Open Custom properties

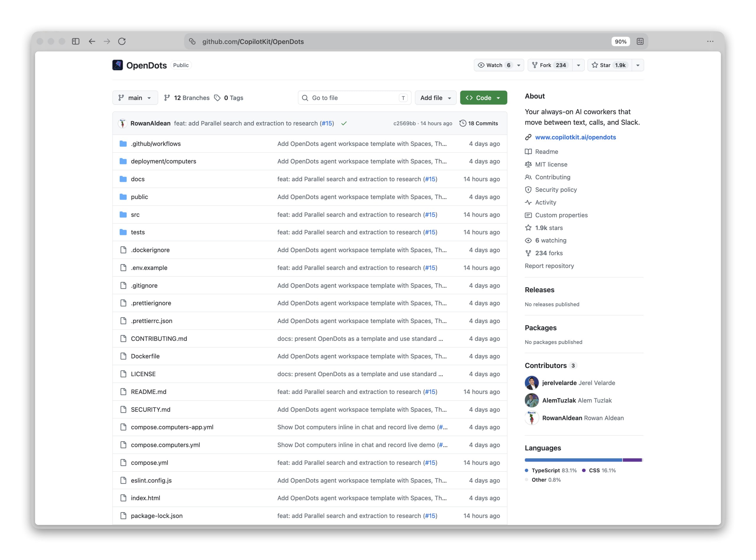pyautogui.click(x=556, y=215)
